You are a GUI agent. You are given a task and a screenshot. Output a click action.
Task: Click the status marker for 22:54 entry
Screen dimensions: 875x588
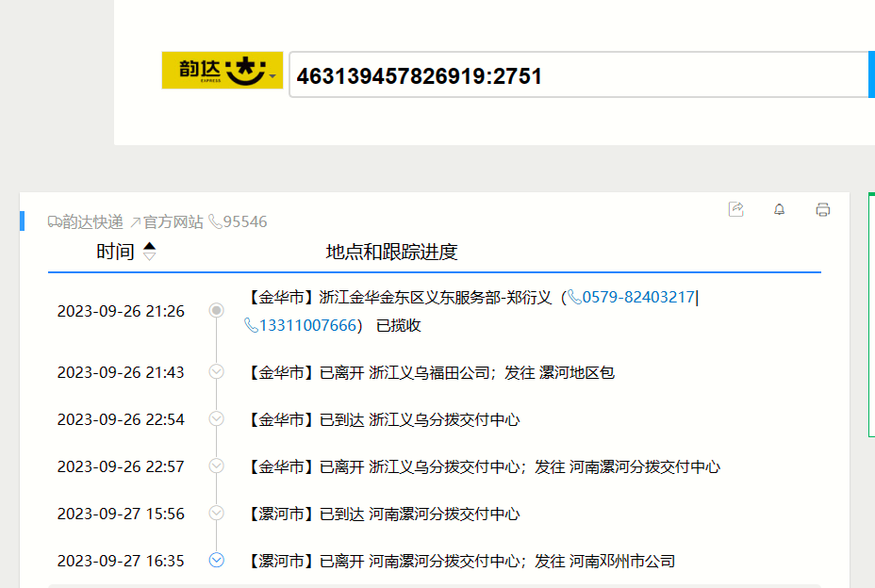click(x=217, y=418)
